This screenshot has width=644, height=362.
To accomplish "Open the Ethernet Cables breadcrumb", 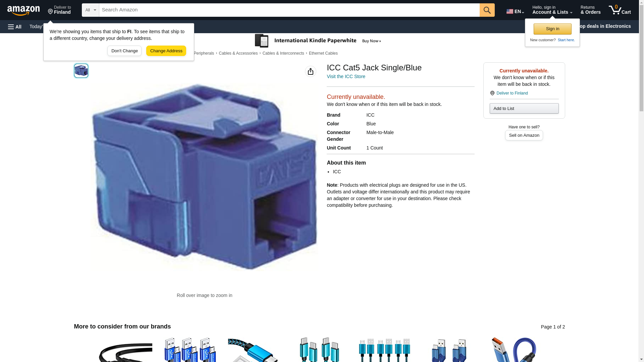I will pyautogui.click(x=323, y=53).
